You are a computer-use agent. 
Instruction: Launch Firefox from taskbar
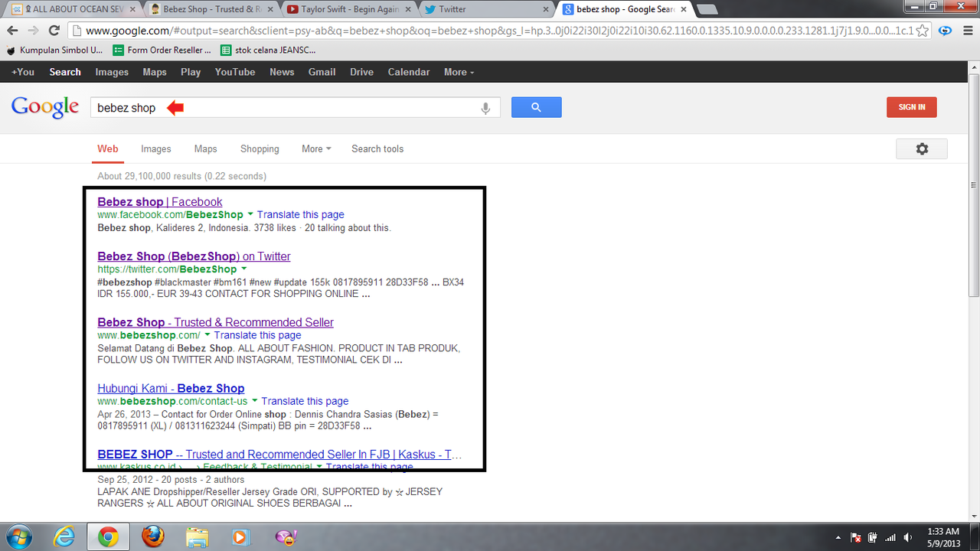[x=152, y=537]
